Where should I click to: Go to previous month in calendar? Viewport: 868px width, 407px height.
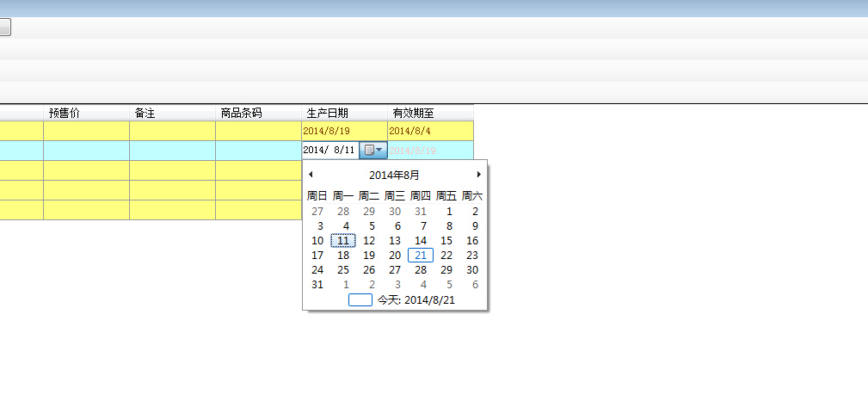pos(311,175)
